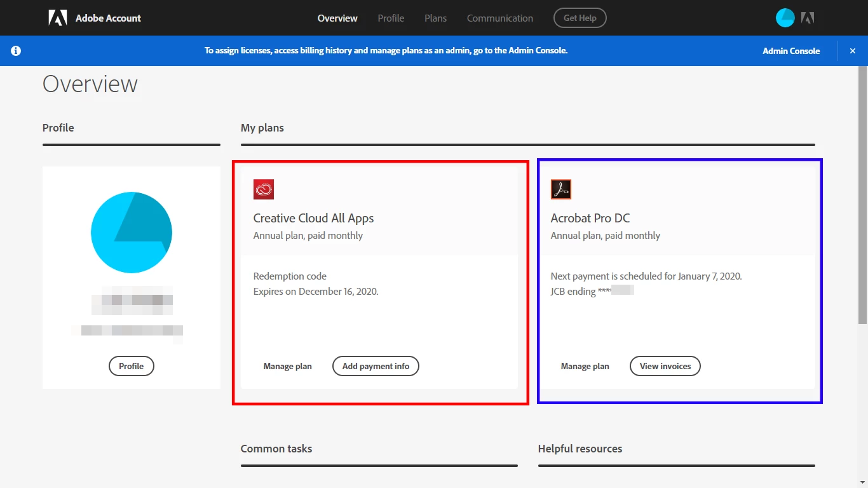Image resolution: width=868 pixels, height=488 pixels.
Task: Click the Overview page heading
Action: click(x=90, y=84)
